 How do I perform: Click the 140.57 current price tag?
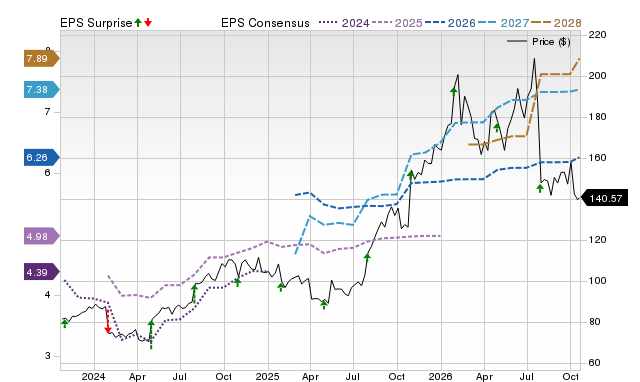604,199
